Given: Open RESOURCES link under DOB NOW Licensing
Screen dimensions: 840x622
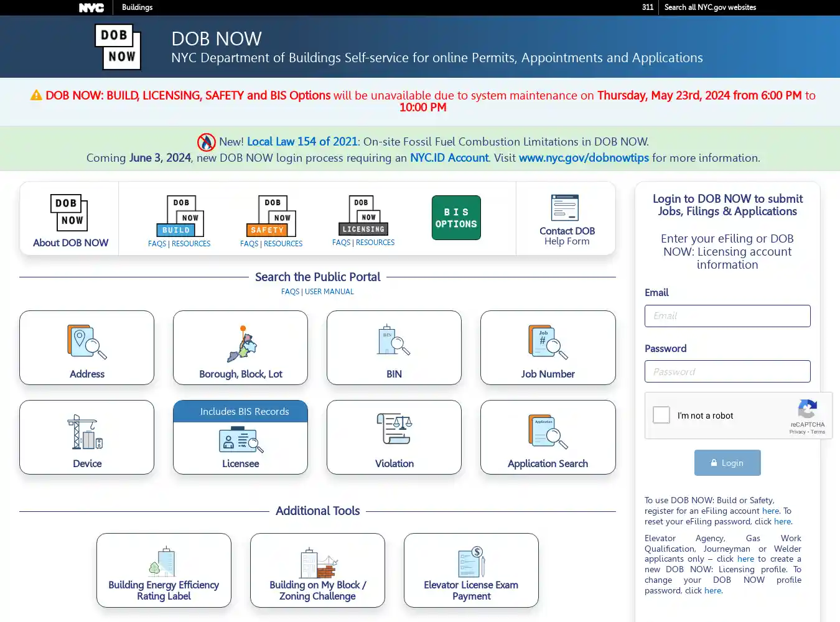Looking at the screenshot, I should 375,243.
